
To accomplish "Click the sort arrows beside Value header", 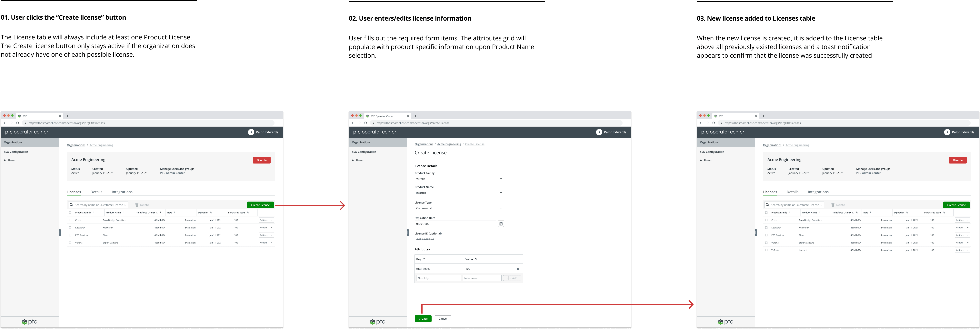I will pyautogui.click(x=476, y=259).
